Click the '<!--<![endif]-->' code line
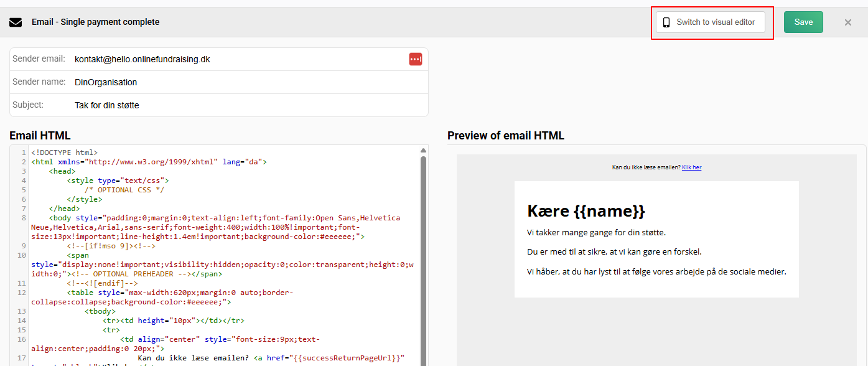The width and height of the screenshot is (868, 366). [103, 283]
